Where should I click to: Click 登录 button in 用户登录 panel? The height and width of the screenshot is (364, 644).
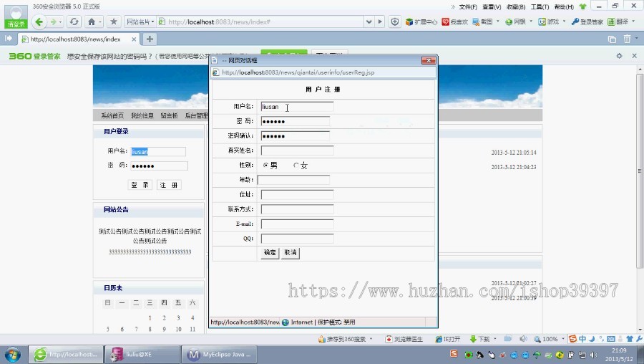[140, 185]
